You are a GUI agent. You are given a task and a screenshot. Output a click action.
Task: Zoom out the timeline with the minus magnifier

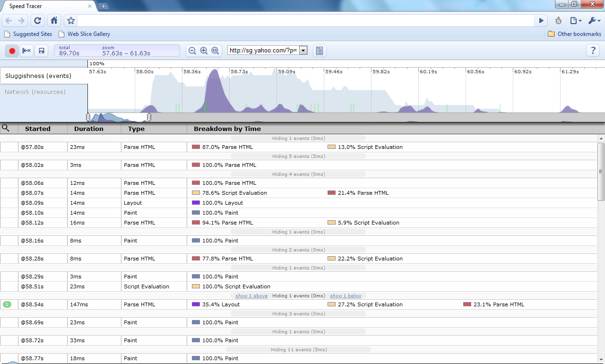[192, 51]
